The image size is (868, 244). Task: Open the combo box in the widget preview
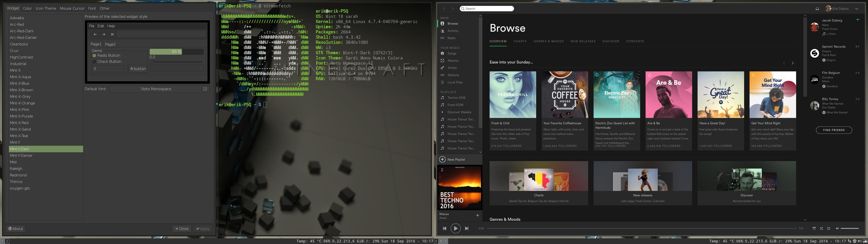coord(177,68)
